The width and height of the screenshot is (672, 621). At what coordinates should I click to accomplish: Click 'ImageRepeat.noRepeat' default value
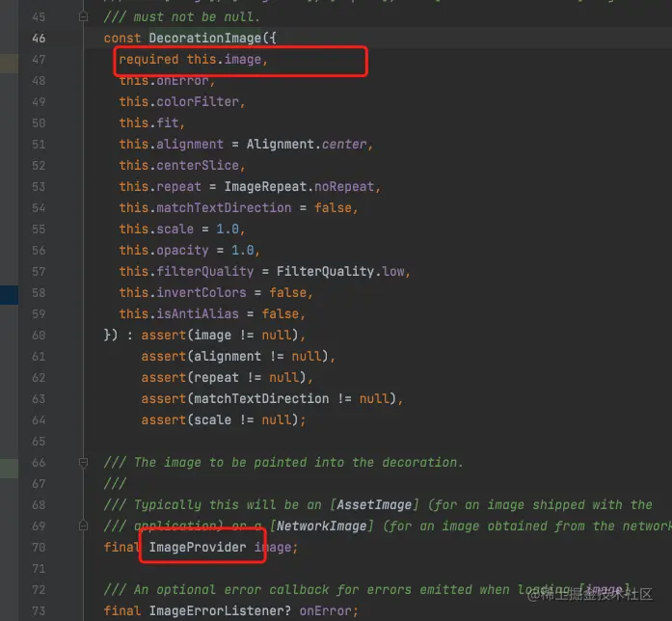(x=299, y=187)
